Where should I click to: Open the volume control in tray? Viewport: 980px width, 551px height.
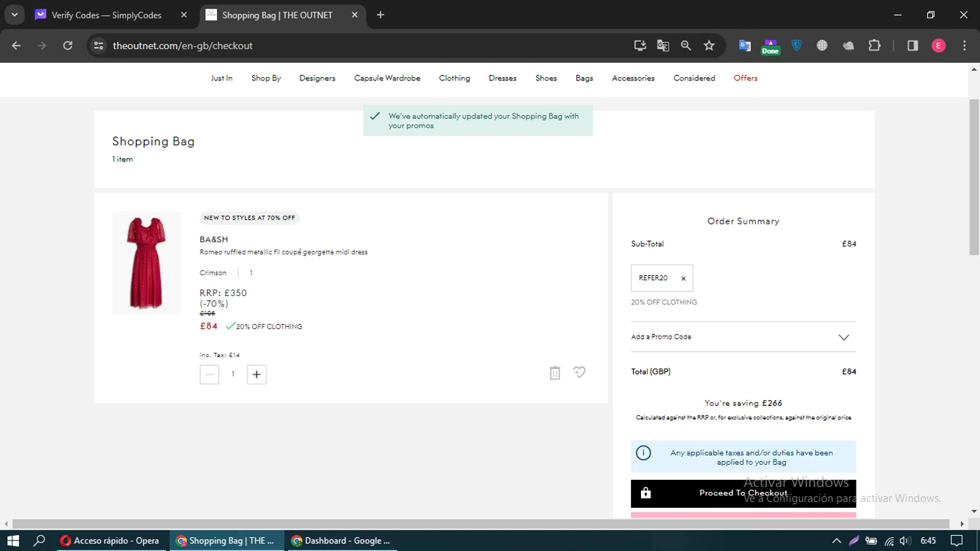click(x=905, y=541)
